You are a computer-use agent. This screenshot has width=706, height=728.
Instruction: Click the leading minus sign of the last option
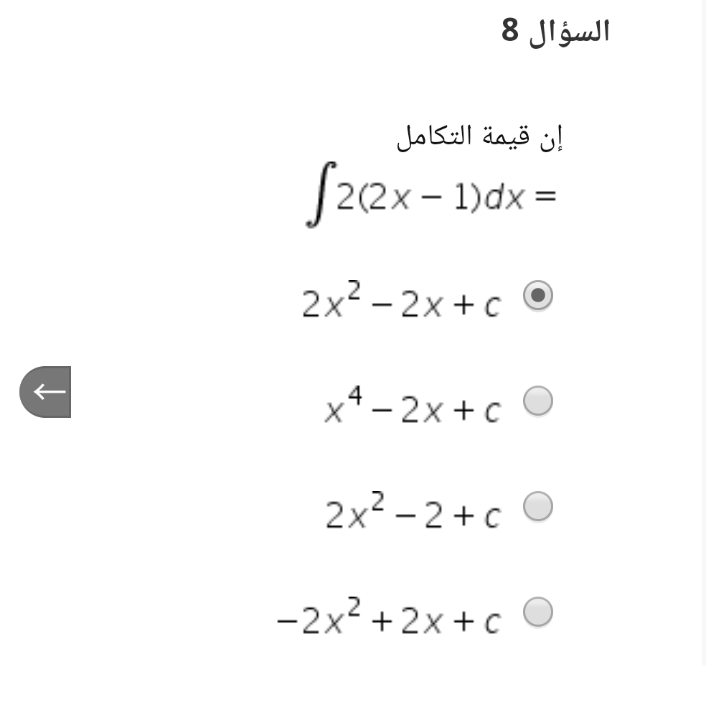point(287,621)
